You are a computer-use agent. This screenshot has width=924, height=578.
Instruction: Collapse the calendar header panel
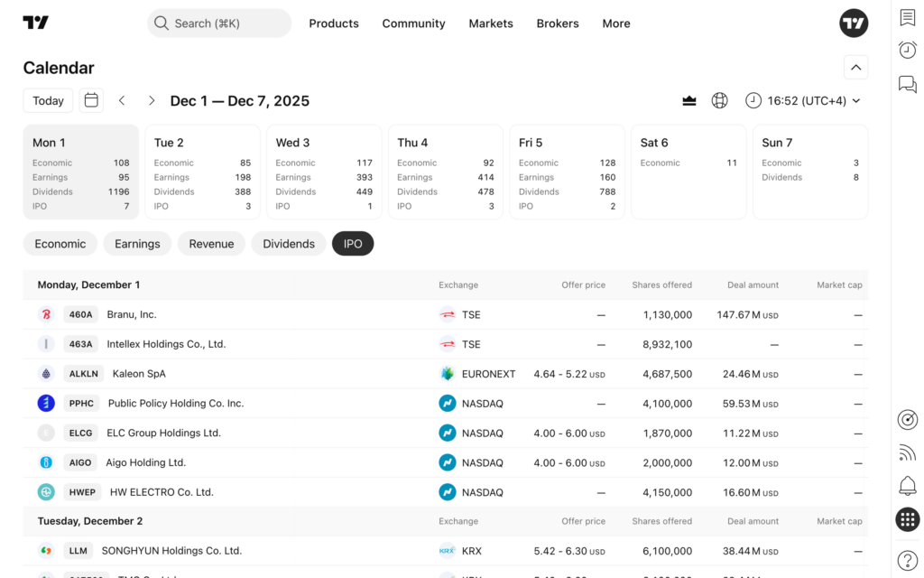(855, 67)
